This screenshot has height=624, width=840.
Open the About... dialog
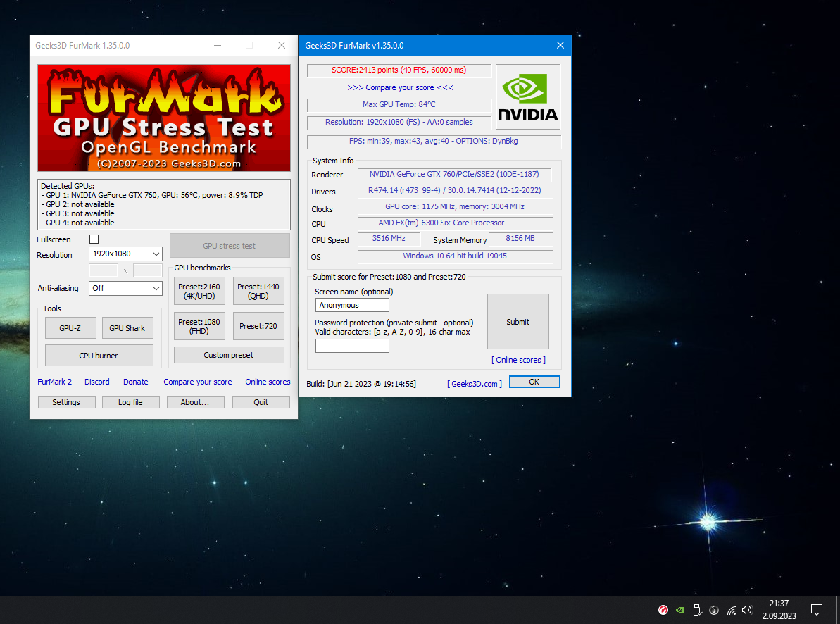click(x=195, y=402)
